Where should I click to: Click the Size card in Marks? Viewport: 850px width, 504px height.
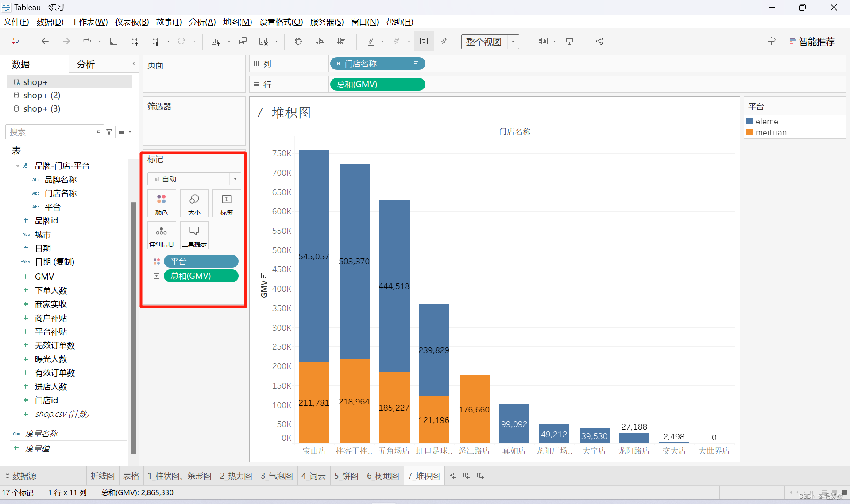[x=194, y=204]
